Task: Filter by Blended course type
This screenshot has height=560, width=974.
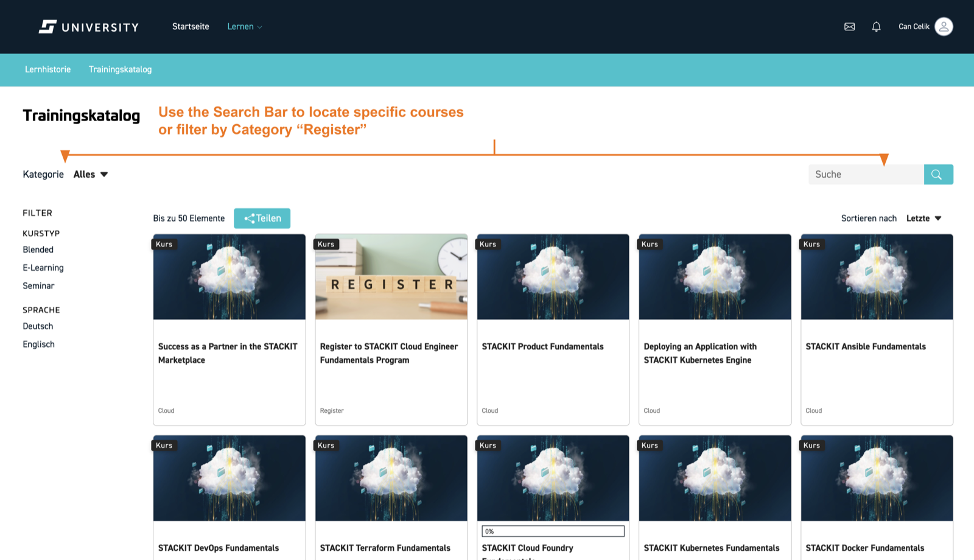Action: coord(38,250)
